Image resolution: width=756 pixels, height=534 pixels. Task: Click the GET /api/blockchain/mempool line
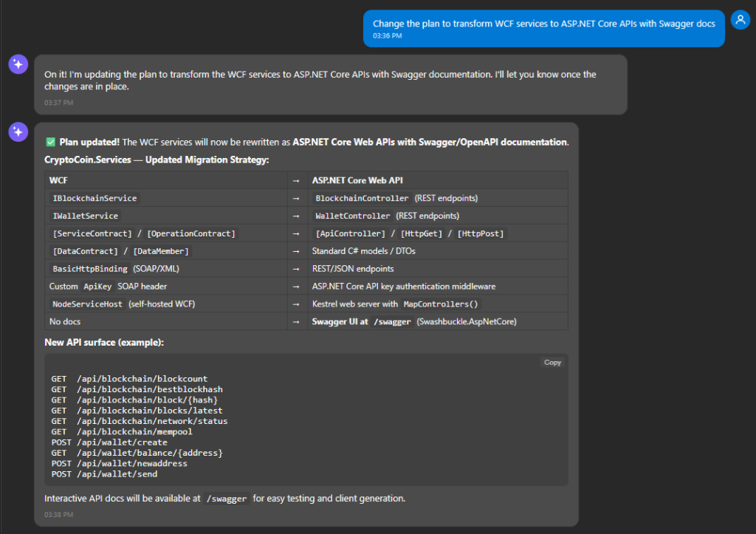pyautogui.click(x=122, y=432)
